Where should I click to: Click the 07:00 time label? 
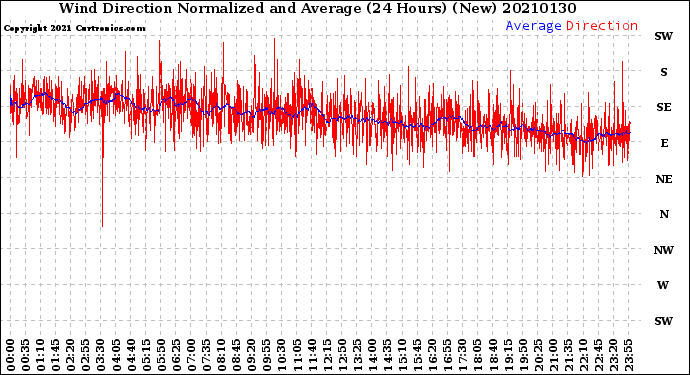click(191, 355)
